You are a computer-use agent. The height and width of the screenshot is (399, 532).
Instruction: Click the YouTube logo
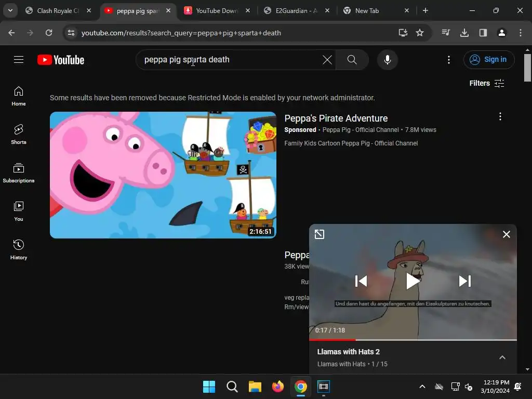(61, 60)
